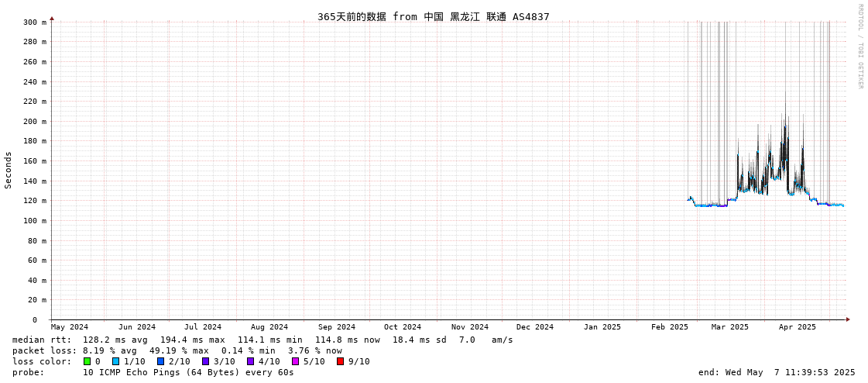
Task: Click the 49.19 % max packet loss value
Action: tap(180, 351)
